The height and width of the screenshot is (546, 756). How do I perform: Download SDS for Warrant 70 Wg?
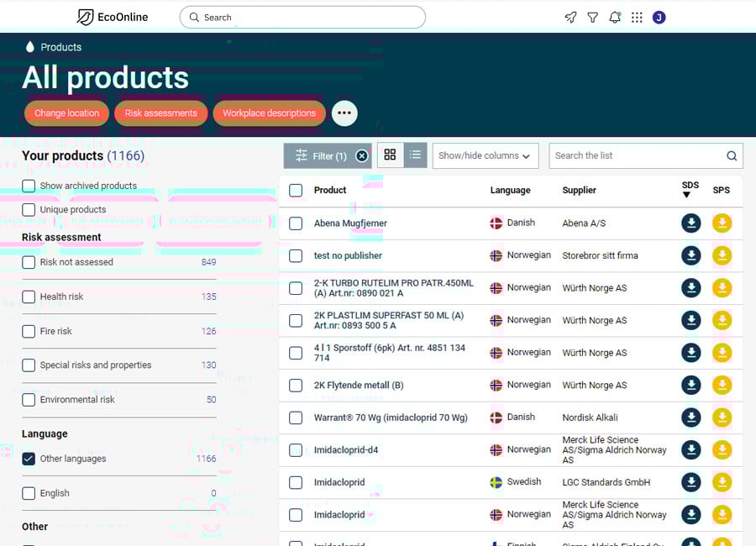click(x=691, y=417)
